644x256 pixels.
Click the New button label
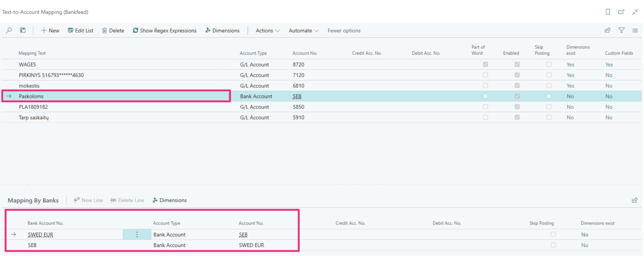click(x=54, y=30)
